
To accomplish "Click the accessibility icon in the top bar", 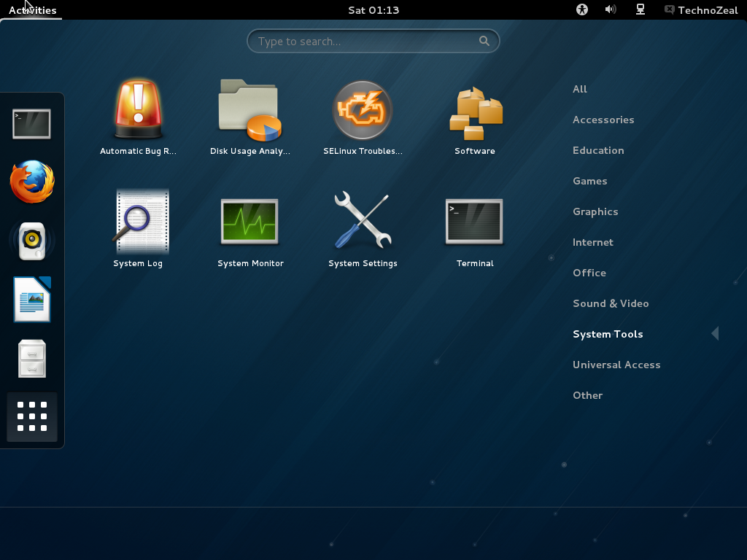I will [x=582, y=9].
